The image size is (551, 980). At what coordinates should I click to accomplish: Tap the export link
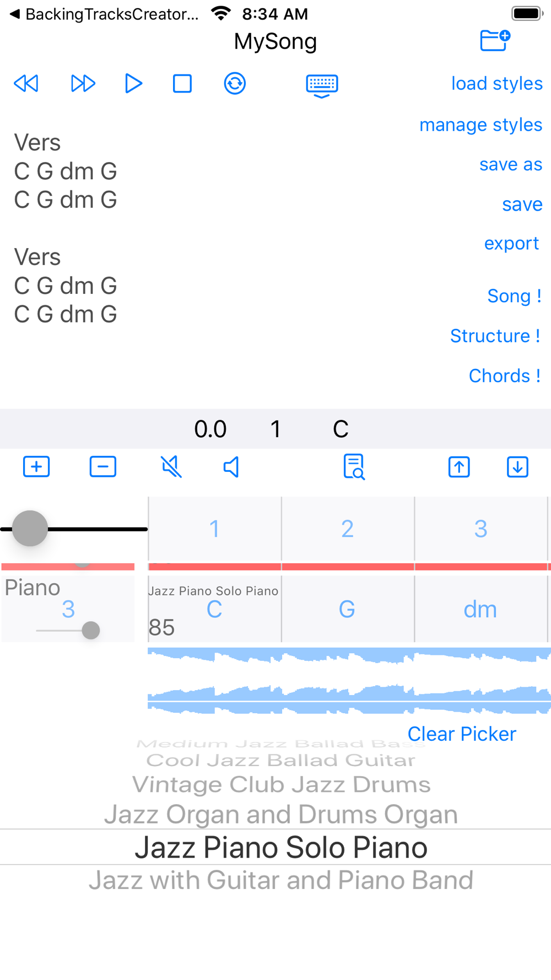(511, 244)
